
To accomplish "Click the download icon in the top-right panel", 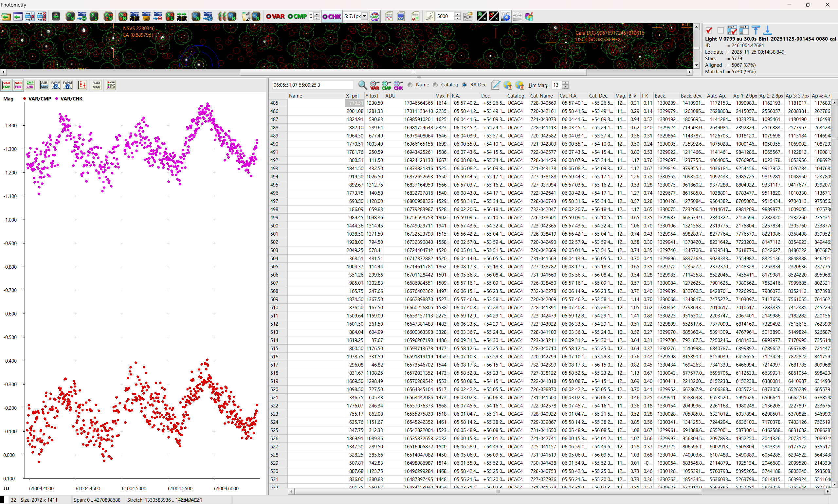I will coord(768,30).
